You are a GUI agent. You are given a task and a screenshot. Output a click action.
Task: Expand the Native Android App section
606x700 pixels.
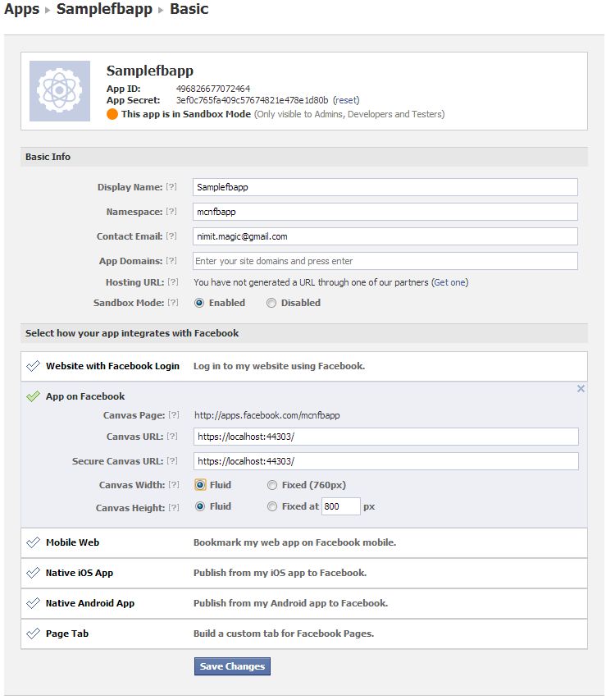(90, 603)
